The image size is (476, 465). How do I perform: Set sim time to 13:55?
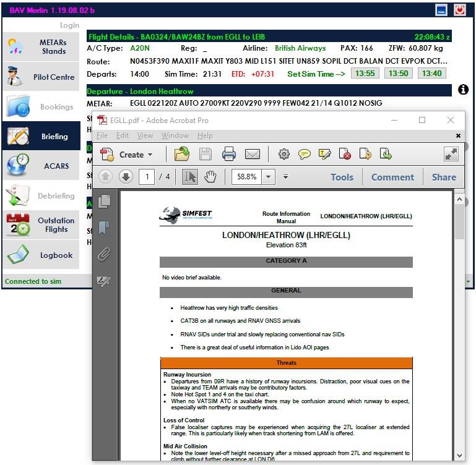(365, 74)
